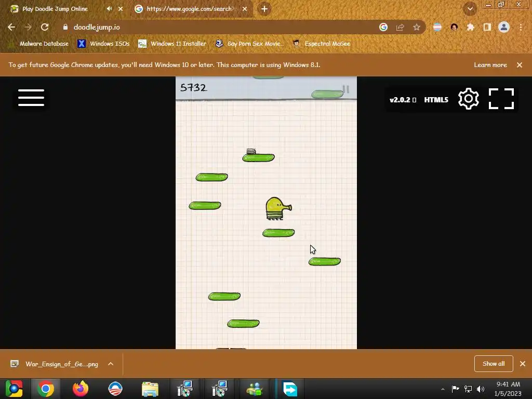Pause the Doodle Jump game
The width and height of the screenshot is (532, 399).
pos(345,89)
